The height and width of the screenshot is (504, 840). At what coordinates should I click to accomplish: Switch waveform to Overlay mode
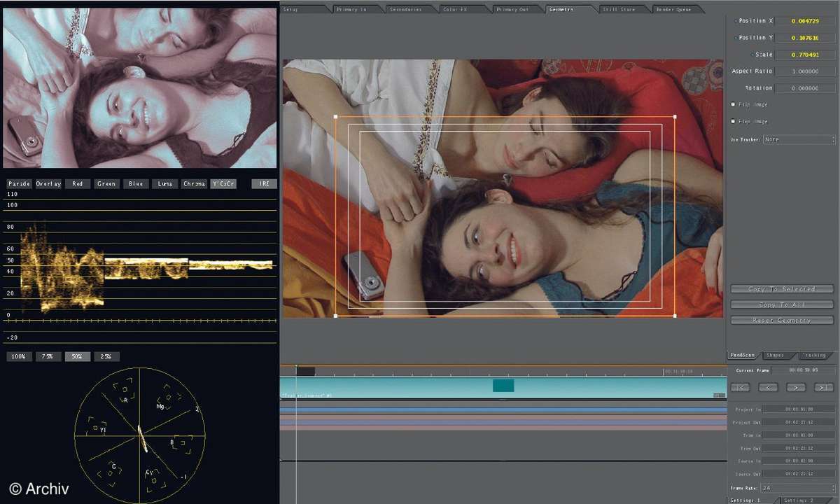point(49,184)
